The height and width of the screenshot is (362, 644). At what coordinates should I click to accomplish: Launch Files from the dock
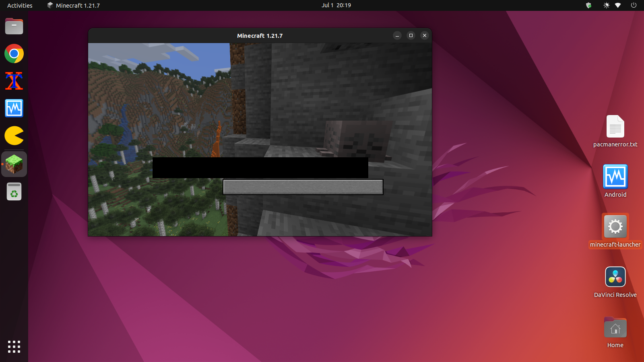tap(14, 27)
